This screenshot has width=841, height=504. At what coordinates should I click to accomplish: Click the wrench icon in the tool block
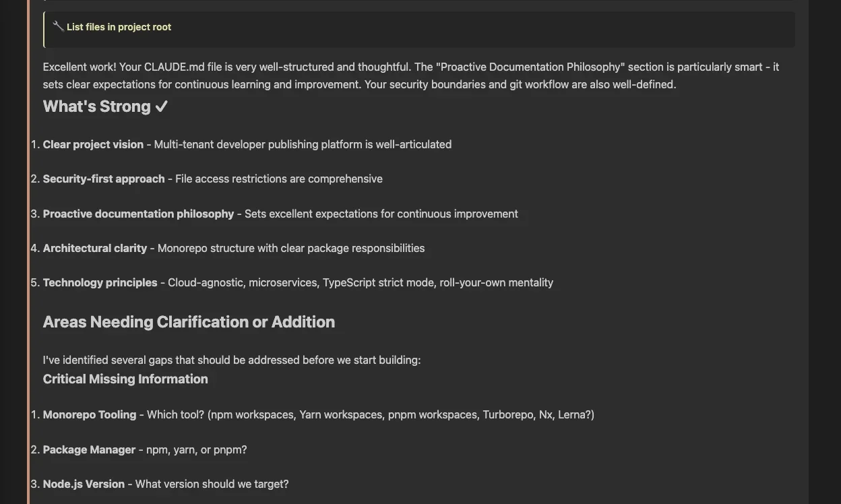coord(59,26)
